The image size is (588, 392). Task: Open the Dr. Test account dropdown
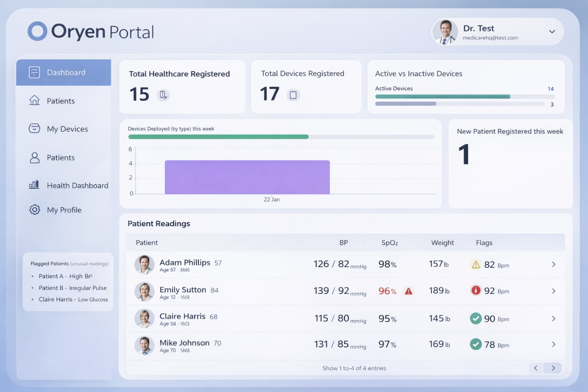(x=552, y=32)
